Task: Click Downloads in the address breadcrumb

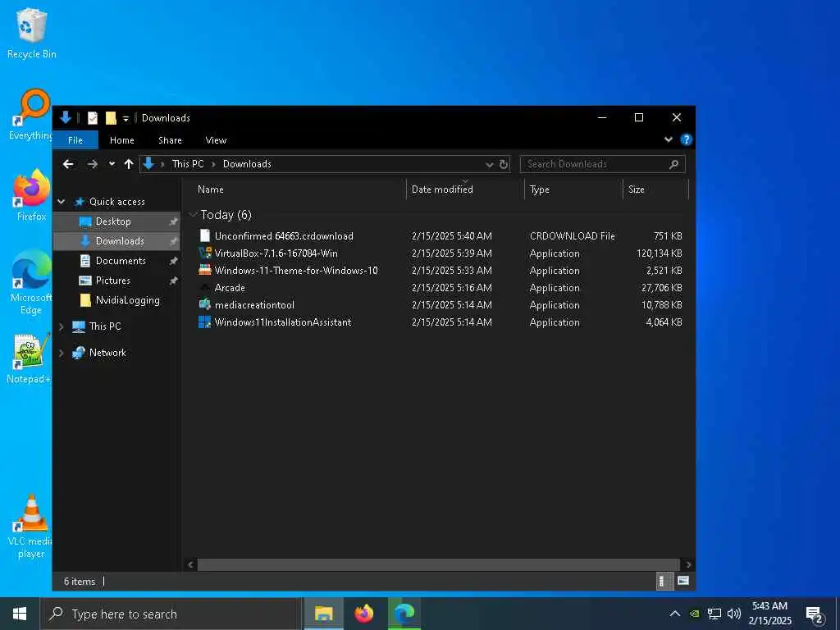Action: pos(247,164)
